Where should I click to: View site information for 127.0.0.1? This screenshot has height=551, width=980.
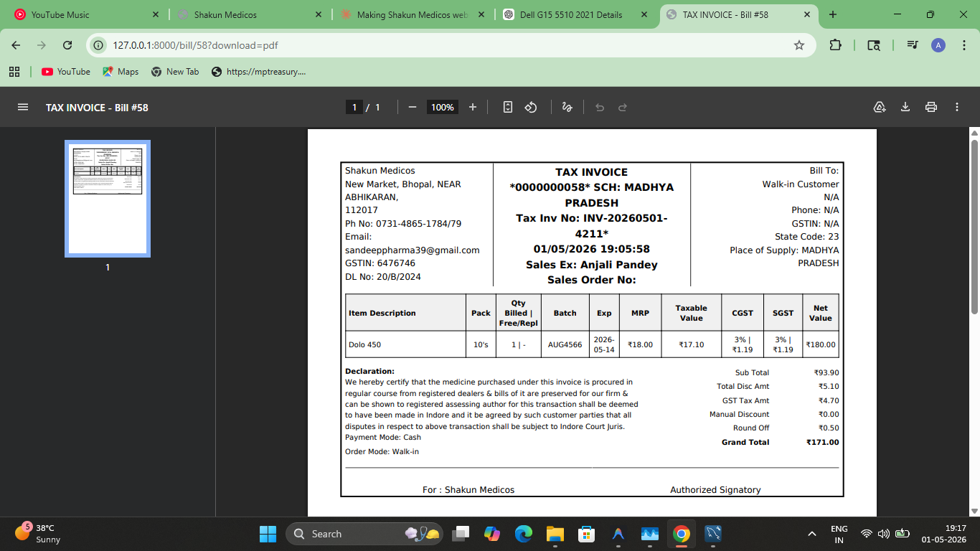click(99, 45)
